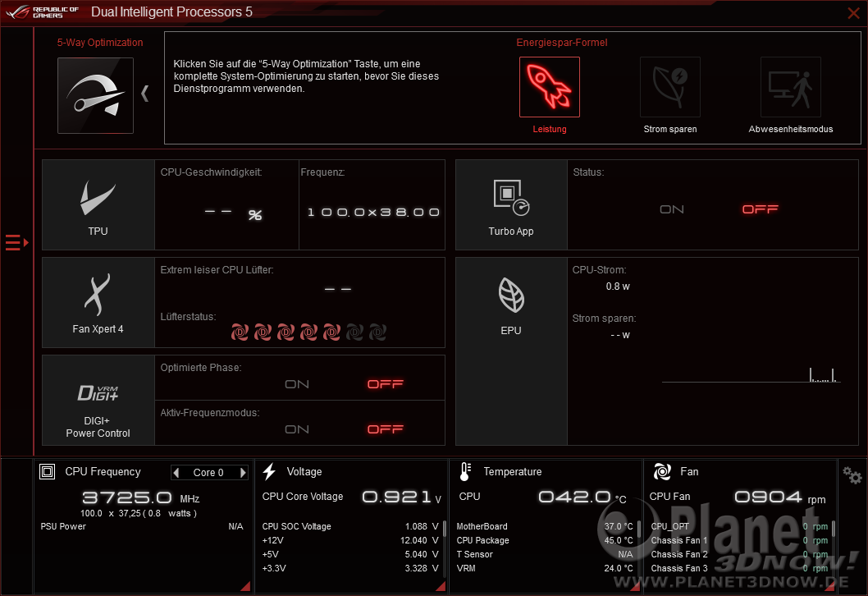Open the Fan Xpert 4 module
The width and height of the screenshot is (868, 596).
98,302
